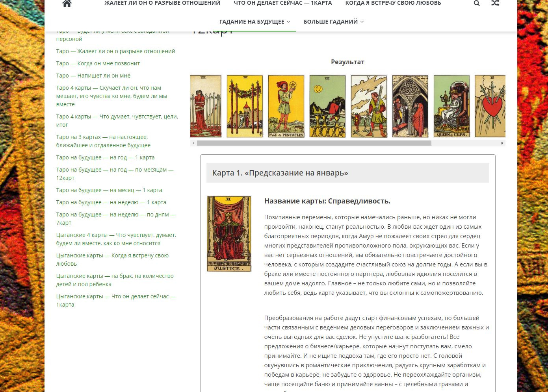The width and height of the screenshot is (548, 392).
Task: Open link Цыганские карты — Когда я встречу любовь
Action: [x=112, y=259]
